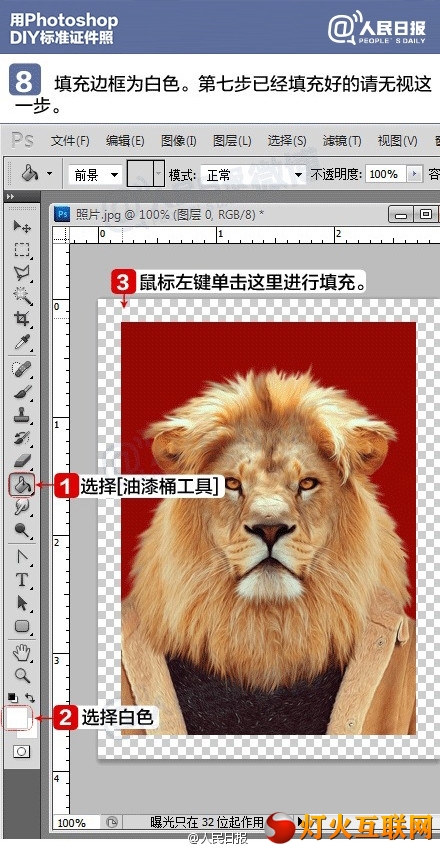Choose the Crop tool
Viewport: 440px width, 852px height.
(x=22, y=318)
